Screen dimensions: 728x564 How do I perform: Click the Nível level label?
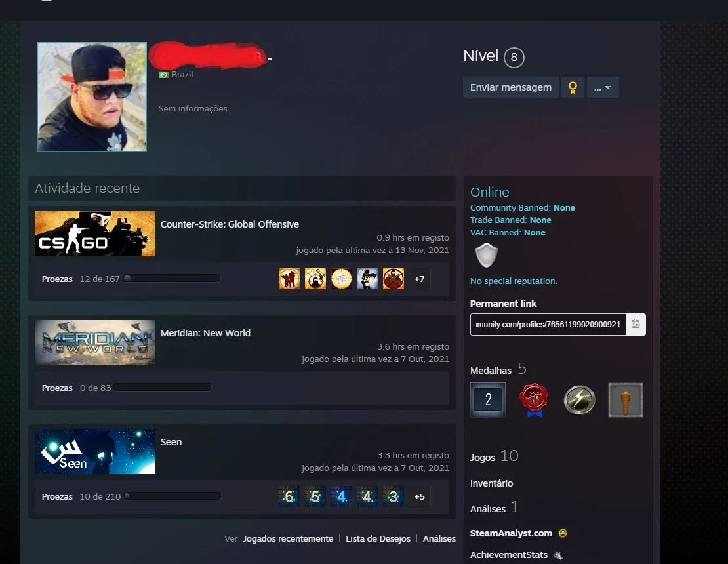click(481, 56)
